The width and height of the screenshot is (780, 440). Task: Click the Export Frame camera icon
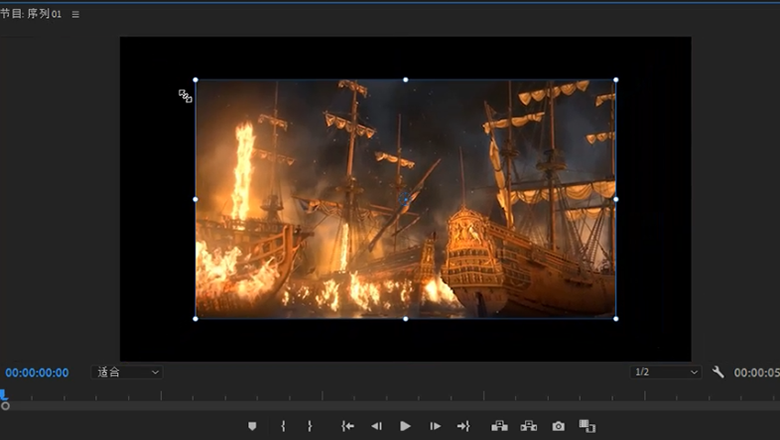[x=558, y=427]
